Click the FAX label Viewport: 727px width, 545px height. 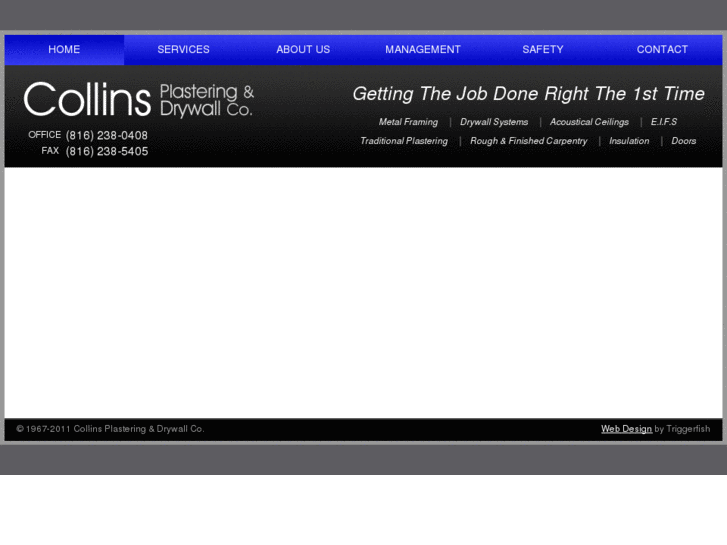[50, 151]
